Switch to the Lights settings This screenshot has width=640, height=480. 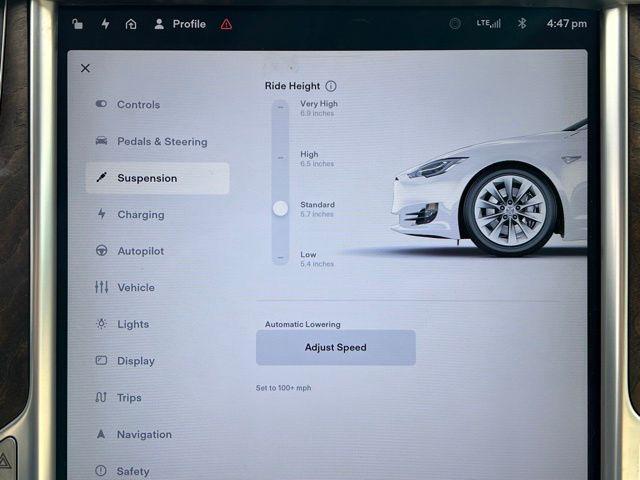coord(132,324)
